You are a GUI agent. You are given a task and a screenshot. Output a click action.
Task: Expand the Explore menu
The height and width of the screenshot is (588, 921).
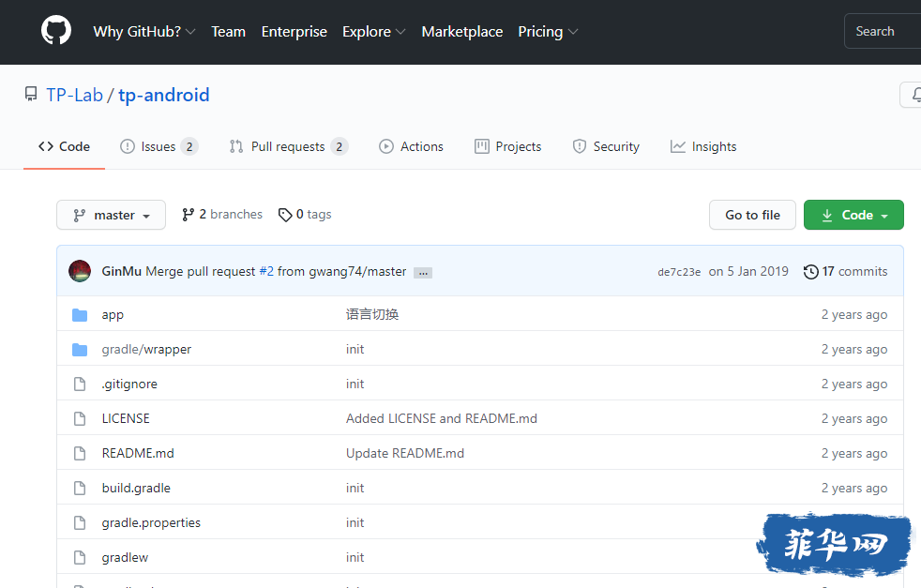click(373, 32)
